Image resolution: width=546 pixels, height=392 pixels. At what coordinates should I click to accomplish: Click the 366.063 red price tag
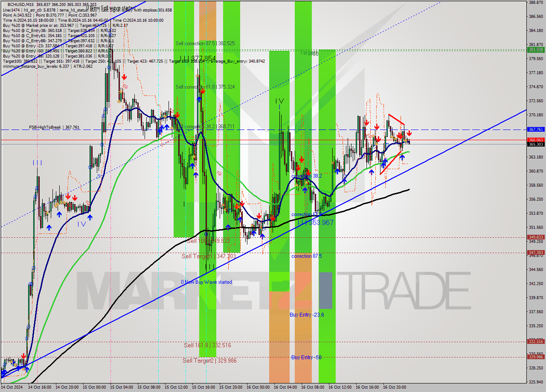(x=536, y=140)
